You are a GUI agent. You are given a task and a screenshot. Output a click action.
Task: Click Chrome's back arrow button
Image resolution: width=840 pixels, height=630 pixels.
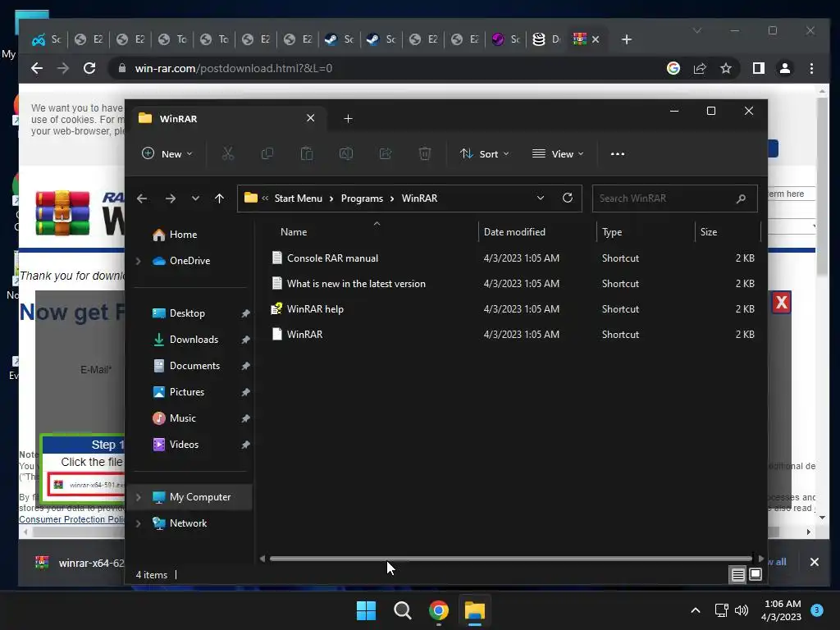pyautogui.click(x=36, y=68)
